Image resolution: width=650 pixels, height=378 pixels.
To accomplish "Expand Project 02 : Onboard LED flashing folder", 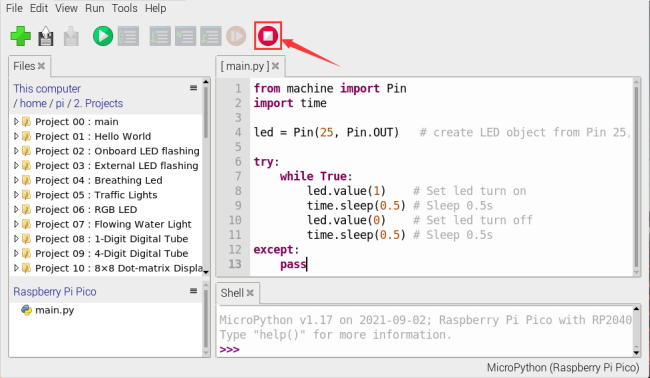I will coord(16,151).
